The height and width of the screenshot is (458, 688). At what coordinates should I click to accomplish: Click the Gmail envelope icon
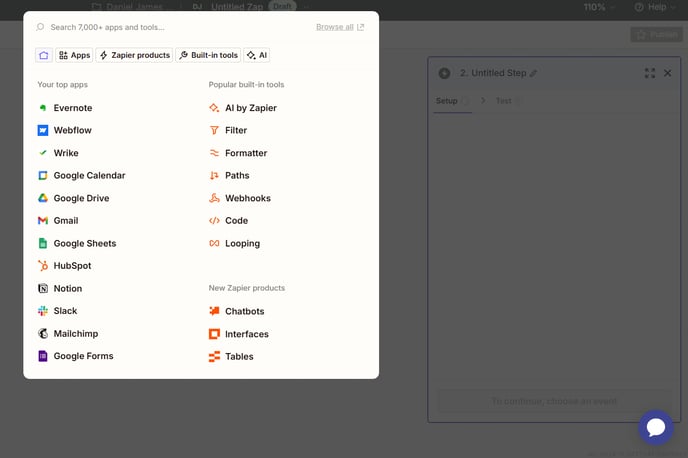click(43, 221)
